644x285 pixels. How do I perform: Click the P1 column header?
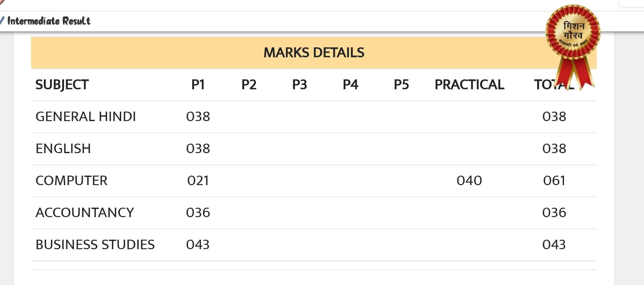(x=198, y=85)
